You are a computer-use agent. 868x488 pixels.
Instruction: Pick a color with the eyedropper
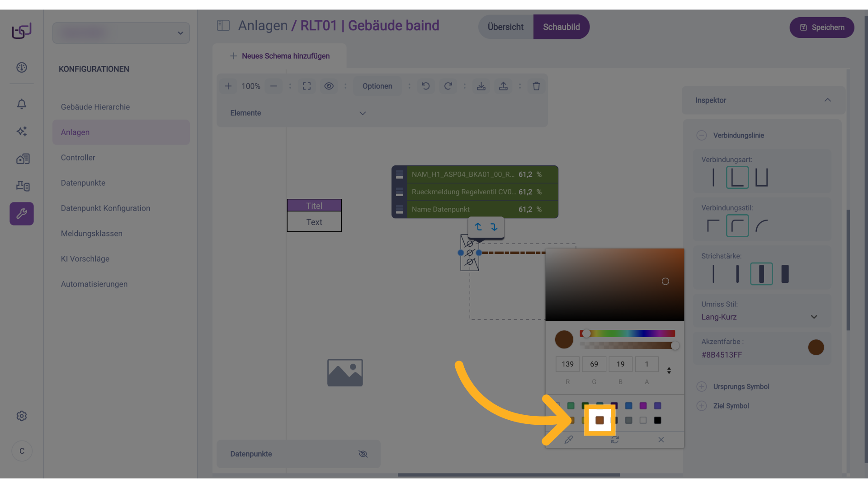tap(568, 440)
